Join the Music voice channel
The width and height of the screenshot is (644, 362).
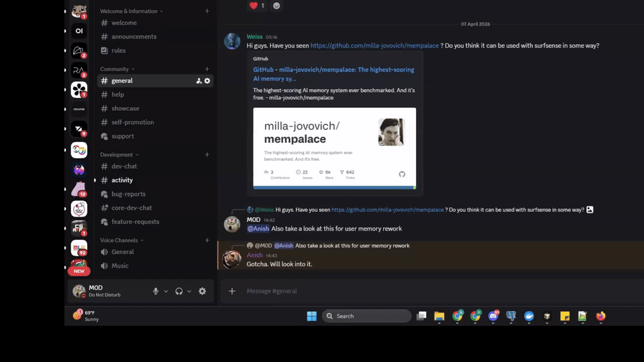click(x=155, y=266)
